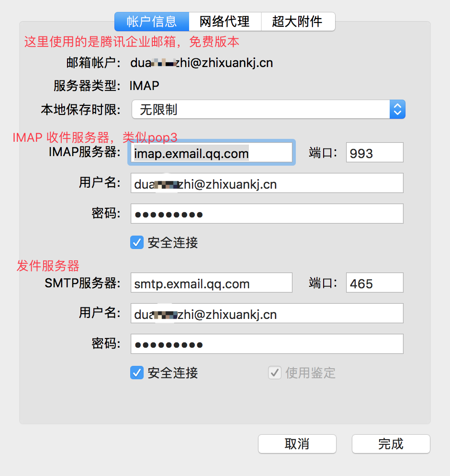Select the 帐户信息 tab

151,22
